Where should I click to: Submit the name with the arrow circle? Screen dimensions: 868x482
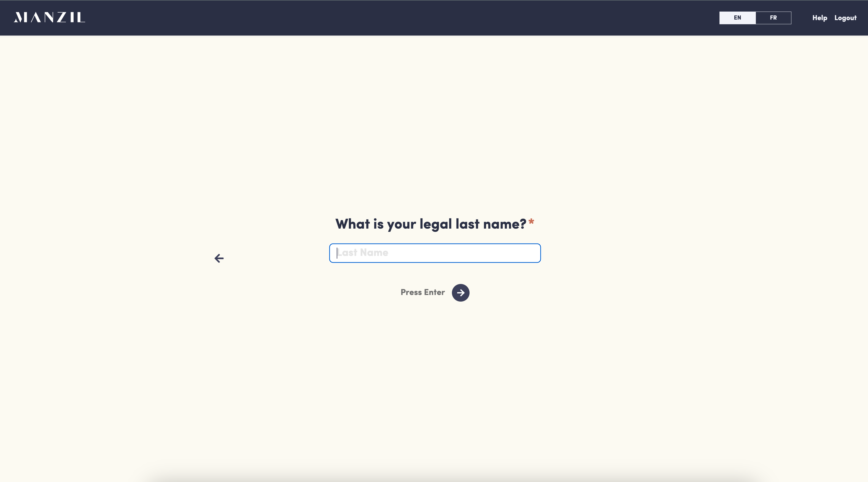(460, 293)
